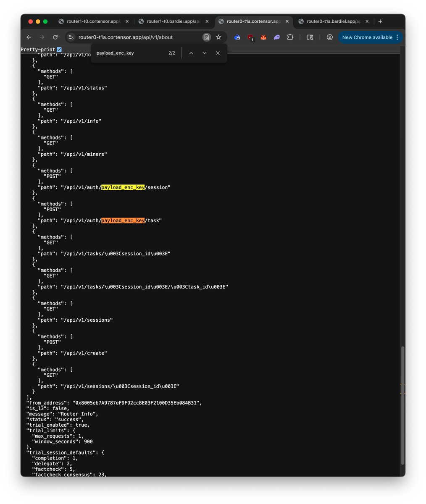426x504 pixels.
Task: Click the "window_seconds": 900 line
Action: [x=62, y=441]
